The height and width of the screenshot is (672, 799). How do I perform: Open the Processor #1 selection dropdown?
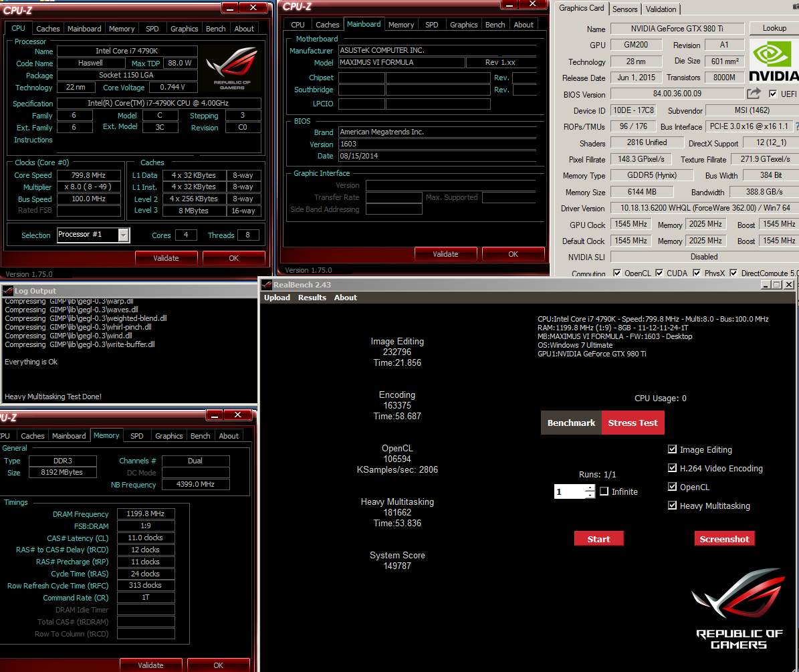pos(123,235)
